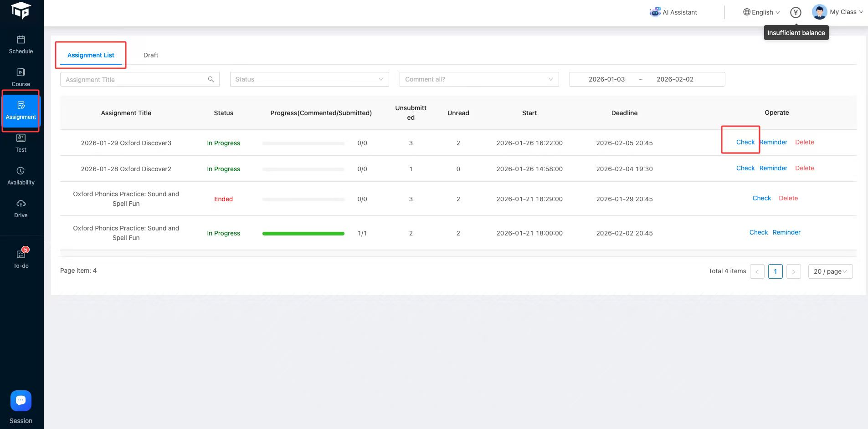Launch the AI Assistant

click(673, 12)
